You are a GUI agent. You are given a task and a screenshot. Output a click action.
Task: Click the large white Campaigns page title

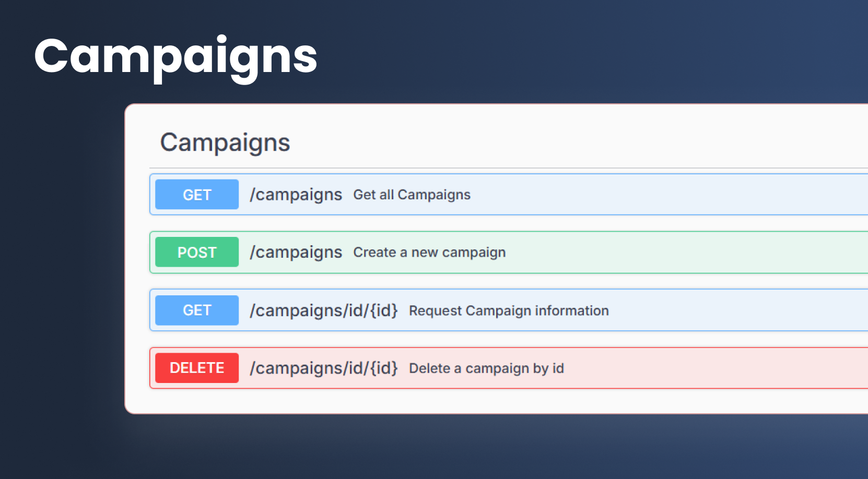point(175,56)
